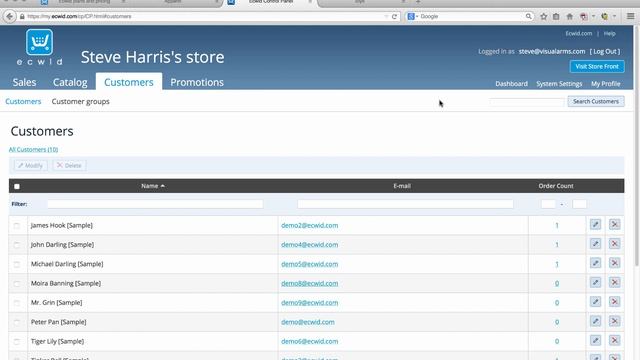The image size is (640, 360).
Task: Go back with browser back arrow
Action: (x=9, y=16)
